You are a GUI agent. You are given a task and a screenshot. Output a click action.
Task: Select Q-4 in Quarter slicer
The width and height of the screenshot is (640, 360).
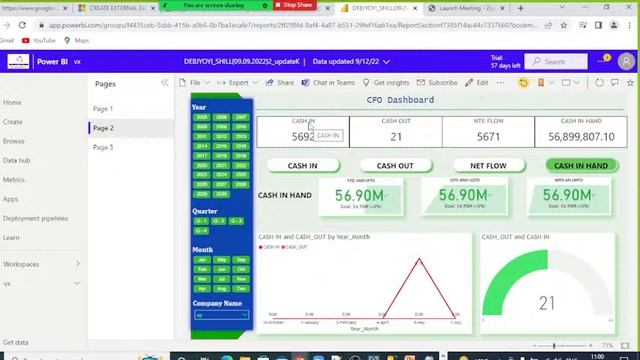[x=201, y=231]
